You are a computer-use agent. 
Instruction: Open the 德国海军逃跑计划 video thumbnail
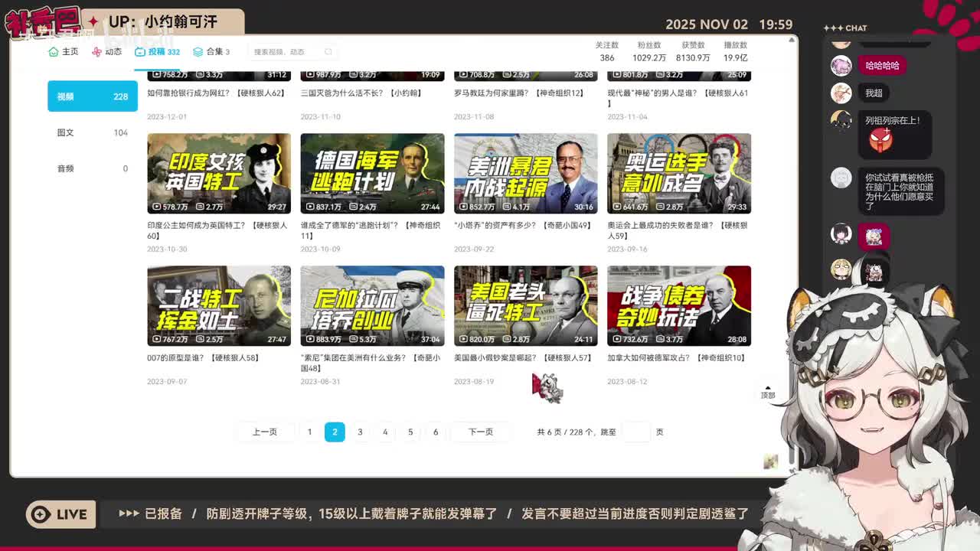pyautogui.click(x=372, y=174)
